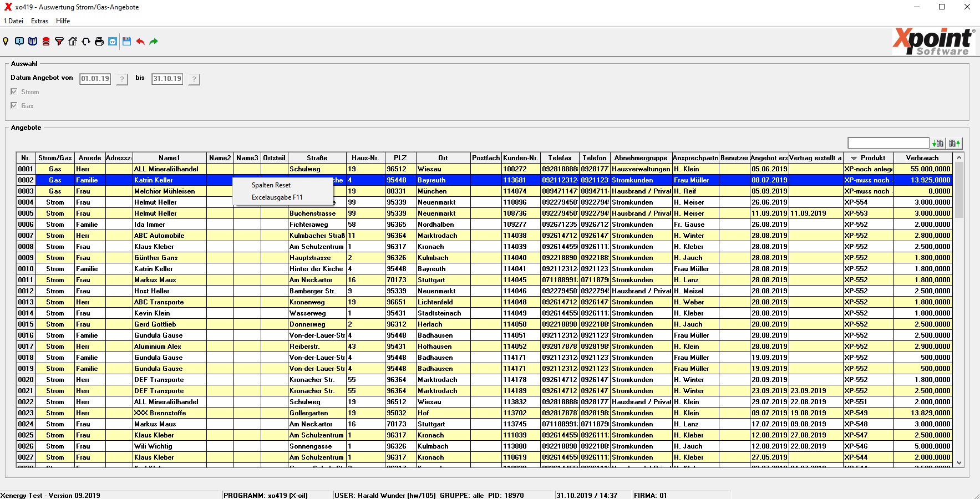
Task: Click Verbrauch value 5.000,0000
Action: click(923, 446)
